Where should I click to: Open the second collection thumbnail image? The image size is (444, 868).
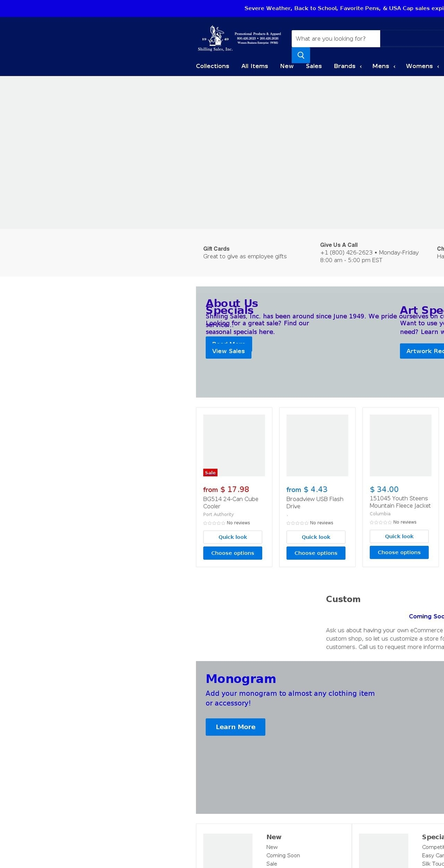(383, 851)
